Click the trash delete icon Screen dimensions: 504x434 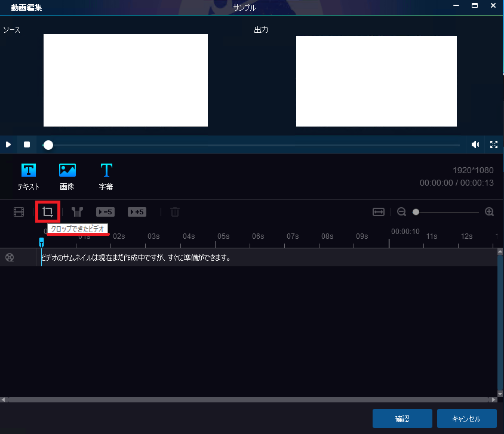pyautogui.click(x=175, y=212)
